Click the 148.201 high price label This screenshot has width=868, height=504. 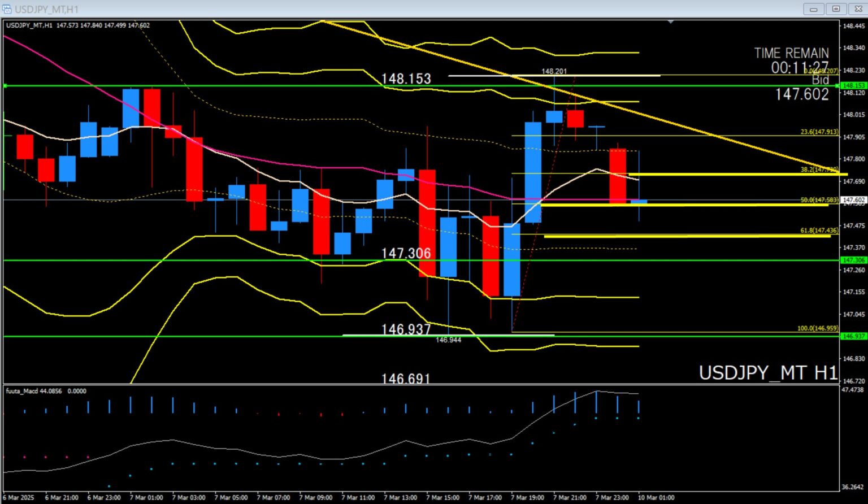point(554,71)
